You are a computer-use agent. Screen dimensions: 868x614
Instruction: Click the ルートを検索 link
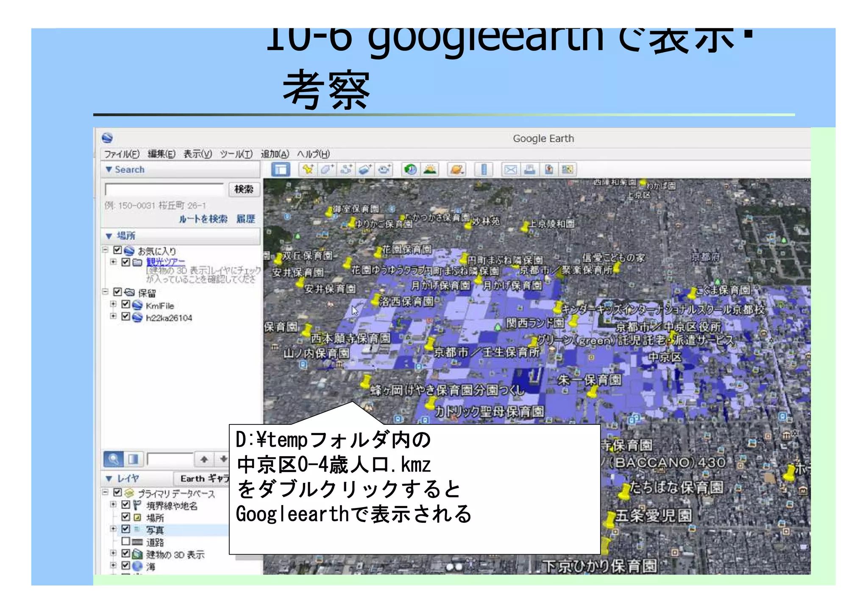(x=203, y=219)
